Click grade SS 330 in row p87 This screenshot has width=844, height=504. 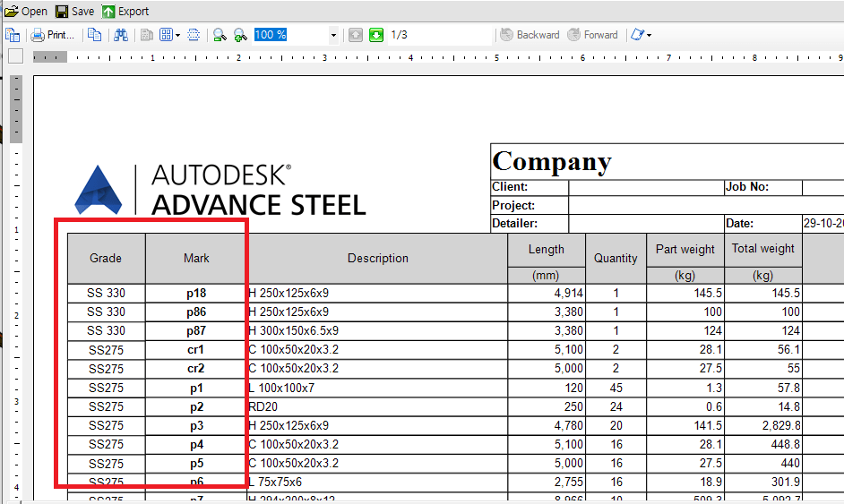pyautogui.click(x=106, y=331)
